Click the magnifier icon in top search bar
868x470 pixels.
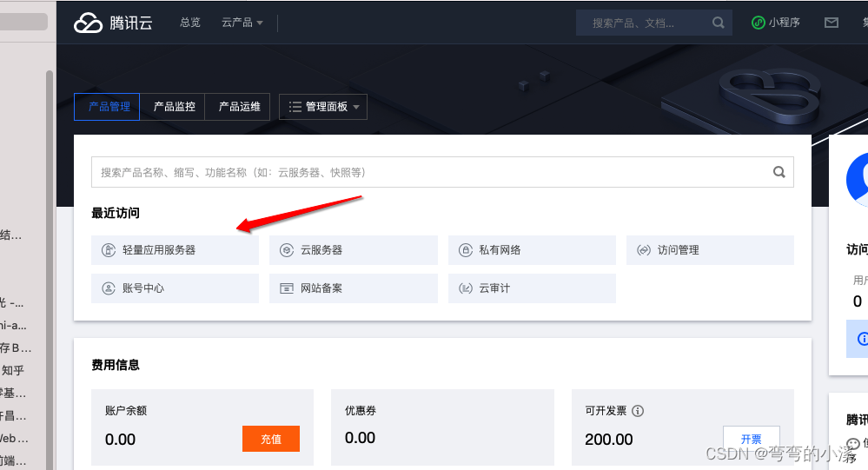[x=718, y=23]
